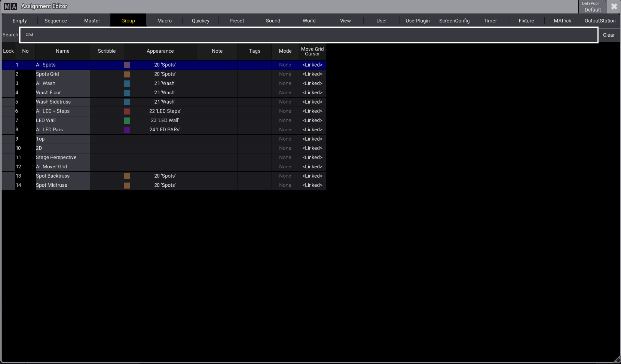Click the Mode cell for the LED Wall row

click(285, 120)
